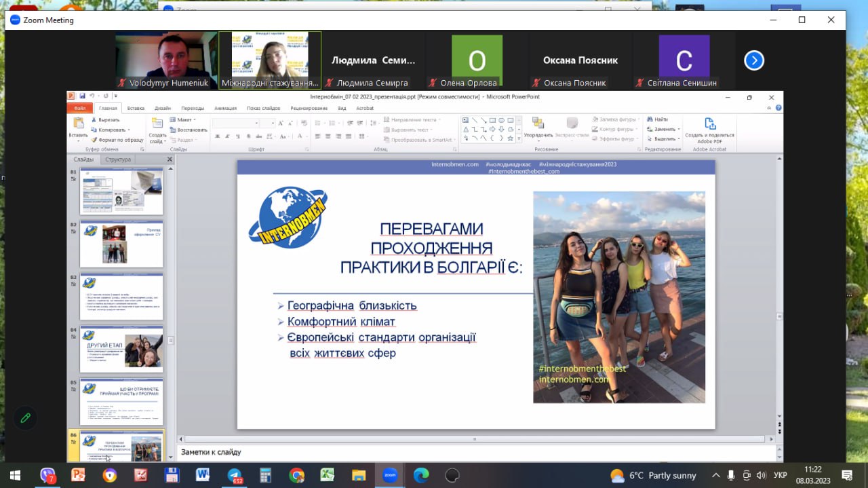868x488 pixels.
Task: Click Создать и поделиться Adobe PDF icon
Action: click(709, 125)
